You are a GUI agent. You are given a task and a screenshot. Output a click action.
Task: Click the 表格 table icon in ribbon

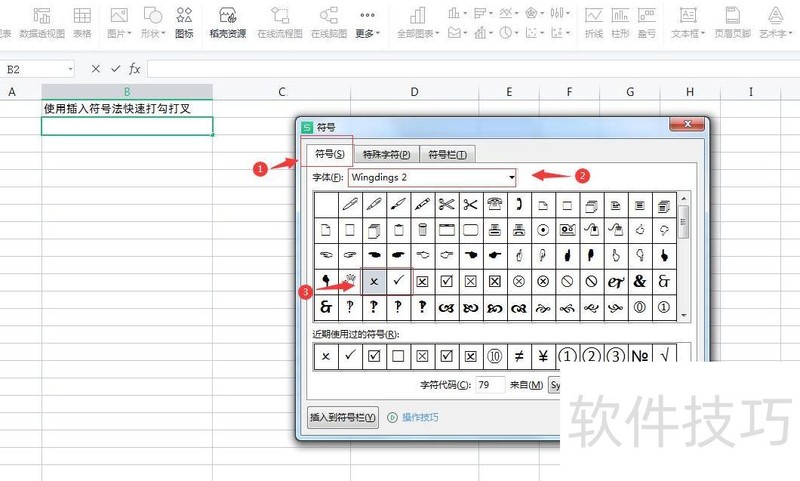(82, 23)
